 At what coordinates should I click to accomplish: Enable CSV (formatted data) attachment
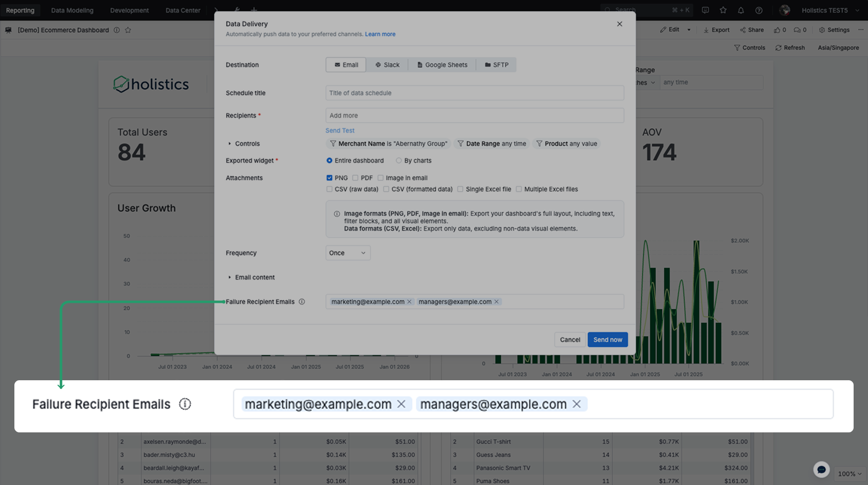pos(386,189)
